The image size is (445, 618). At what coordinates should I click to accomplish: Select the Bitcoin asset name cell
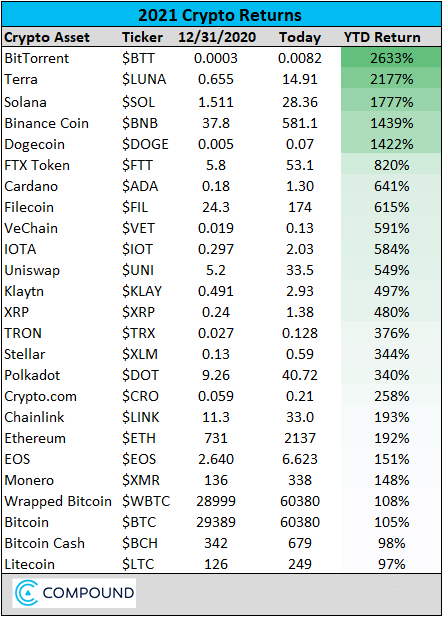pyautogui.click(x=26, y=522)
